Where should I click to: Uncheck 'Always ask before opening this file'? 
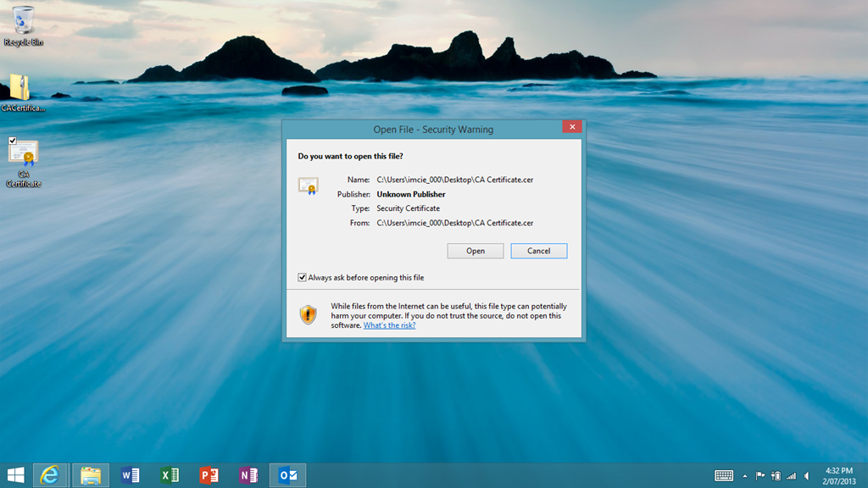(x=303, y=277)
